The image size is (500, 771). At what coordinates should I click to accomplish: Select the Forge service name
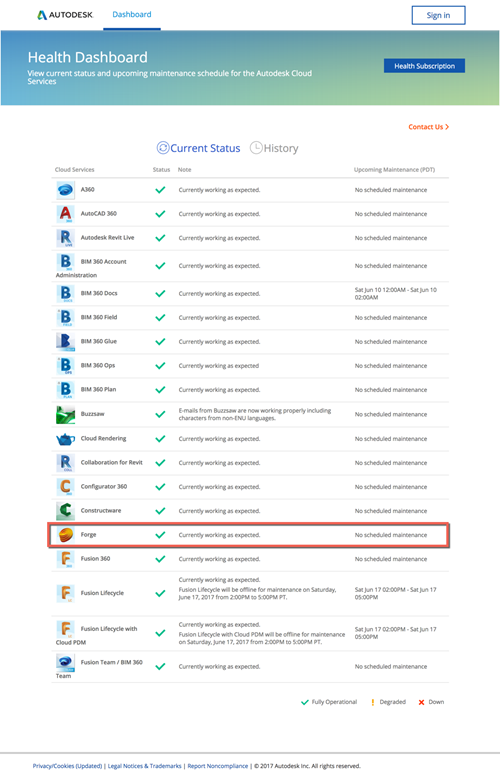[x=88, y=535]
